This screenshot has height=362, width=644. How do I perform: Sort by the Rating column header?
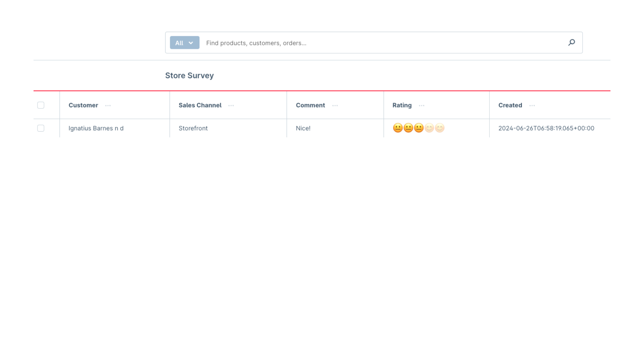(402, 105)
